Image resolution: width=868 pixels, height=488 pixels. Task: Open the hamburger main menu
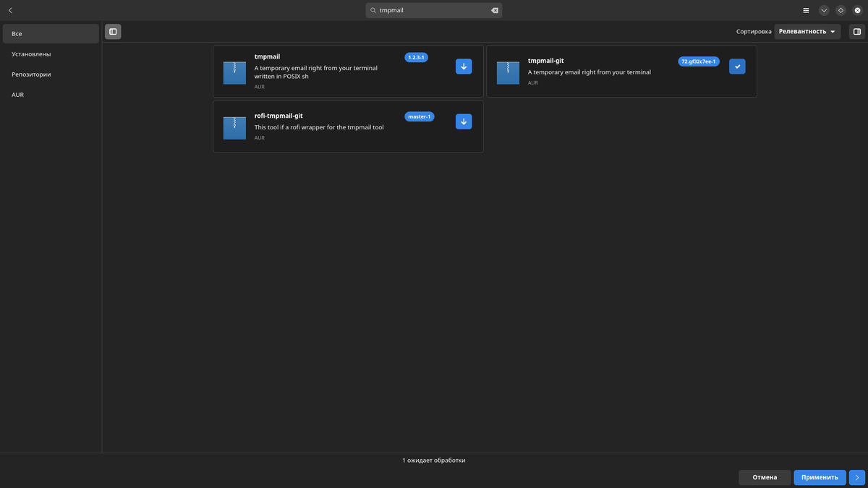pos(805,10)
